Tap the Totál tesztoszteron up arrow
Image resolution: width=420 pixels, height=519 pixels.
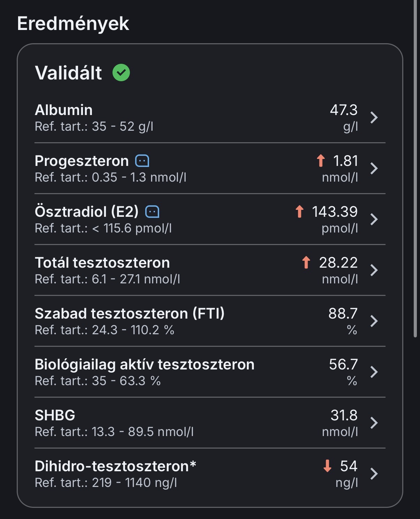tap(306, 262)
